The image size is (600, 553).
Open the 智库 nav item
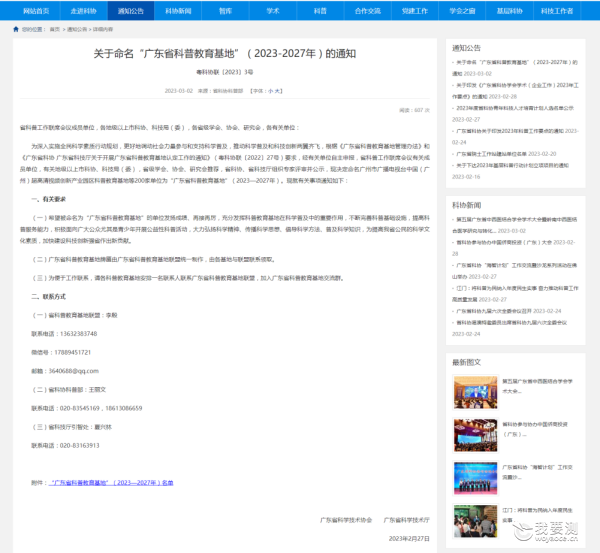pyautogui.click(x=225, y=11)
